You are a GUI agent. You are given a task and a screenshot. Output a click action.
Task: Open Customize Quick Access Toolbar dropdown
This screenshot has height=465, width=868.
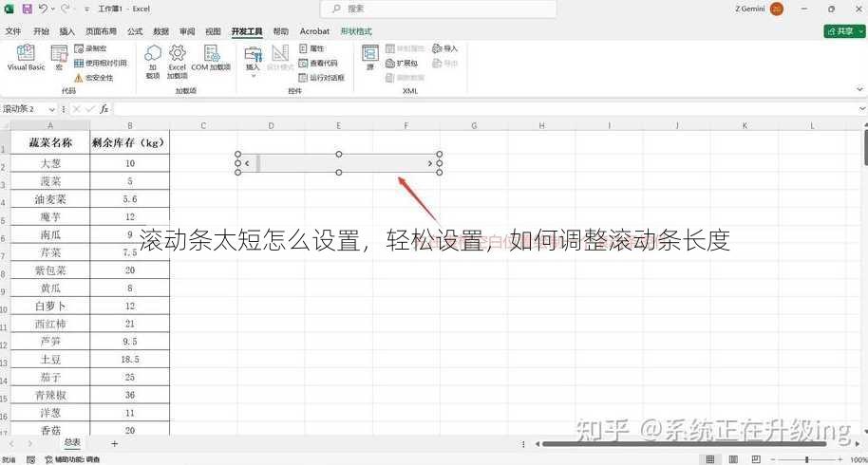click(86, 9)
